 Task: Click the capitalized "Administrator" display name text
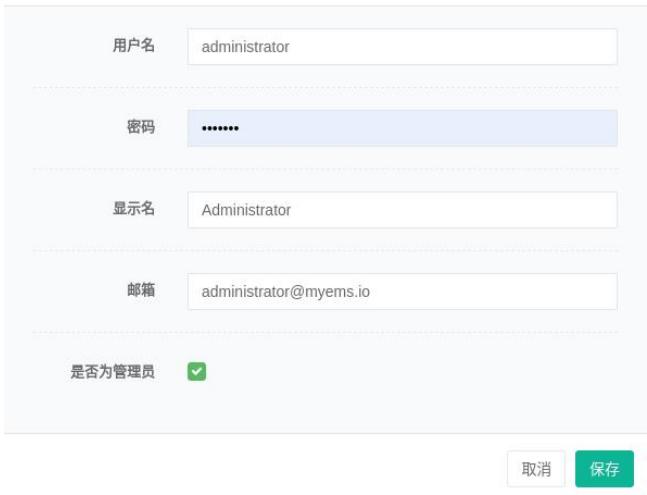(246, 210)
